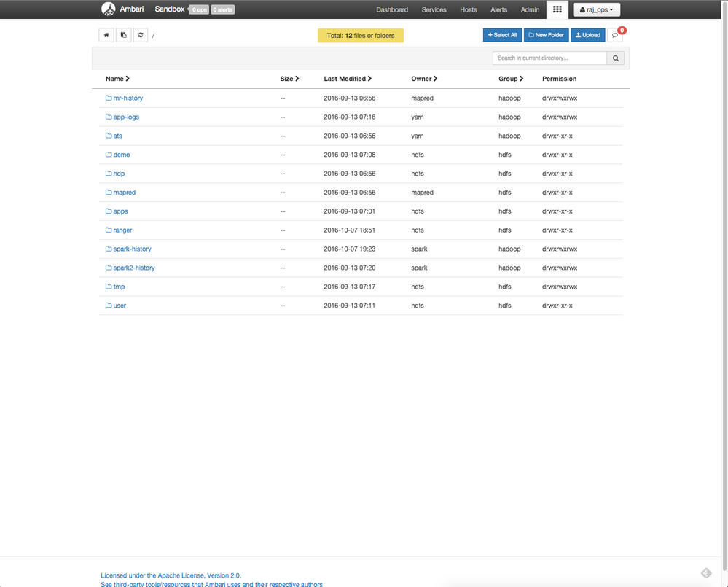Image resolution: width=728 pixels, height=587 pixels.
Task: Click the spark-history folder icon
Action: [108, 249]
